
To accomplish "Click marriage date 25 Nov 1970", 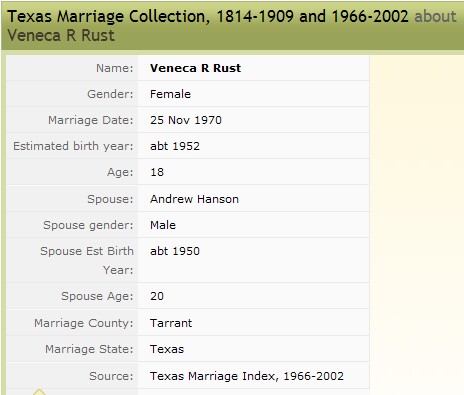I will point(186,120).
